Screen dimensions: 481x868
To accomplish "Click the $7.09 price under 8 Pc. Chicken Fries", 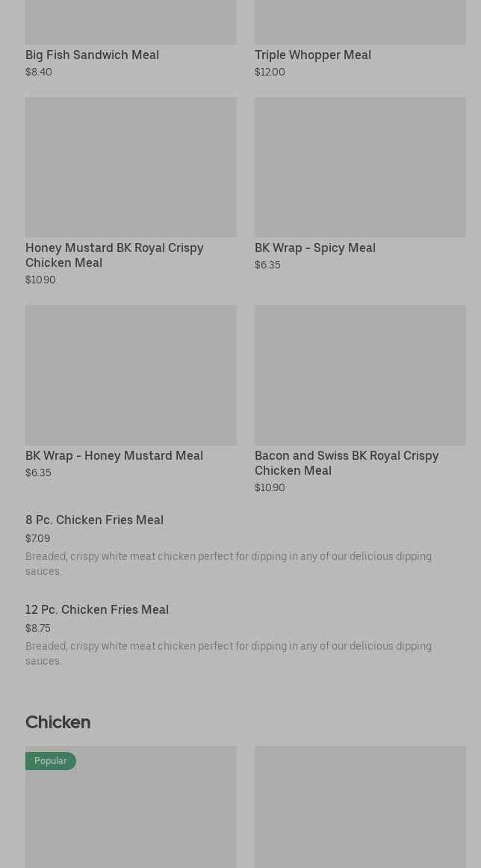I will 37,539.
